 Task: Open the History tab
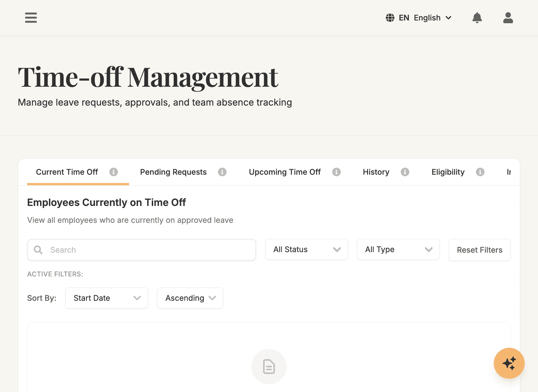376,172
